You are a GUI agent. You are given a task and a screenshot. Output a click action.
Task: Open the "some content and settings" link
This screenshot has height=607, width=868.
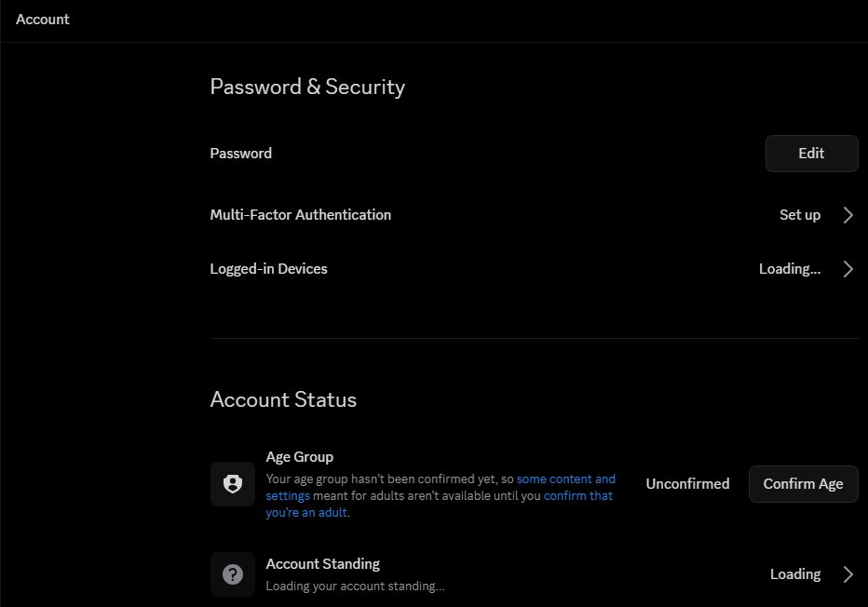565,479
